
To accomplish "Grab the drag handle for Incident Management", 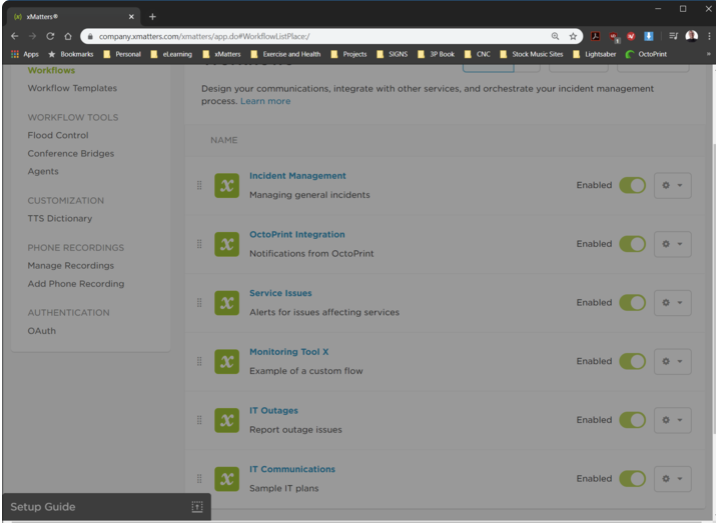I will [x=199, y=185].
